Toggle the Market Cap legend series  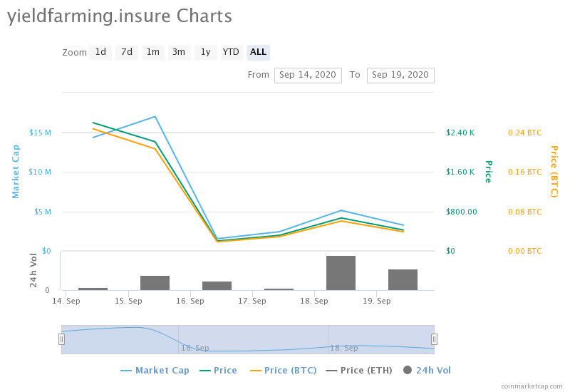click(155, 370)
